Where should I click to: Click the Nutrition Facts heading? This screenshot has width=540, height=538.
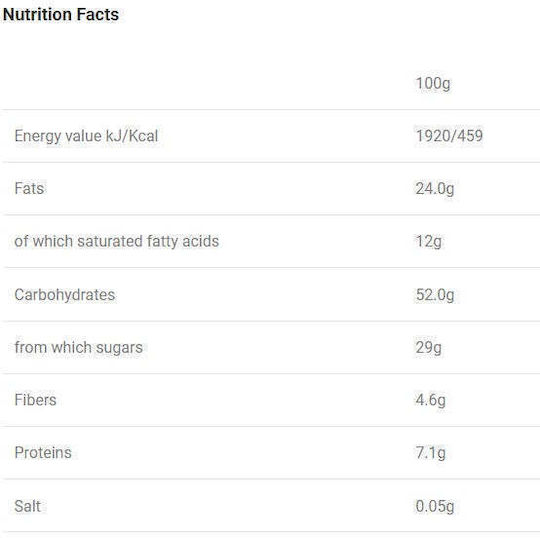pos(61,15)
